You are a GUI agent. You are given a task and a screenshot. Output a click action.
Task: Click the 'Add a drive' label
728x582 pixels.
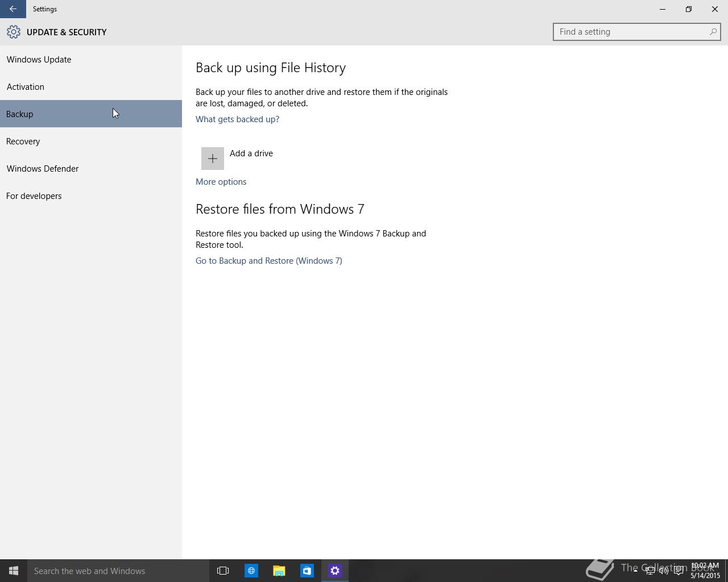click(x=251, y=153)
